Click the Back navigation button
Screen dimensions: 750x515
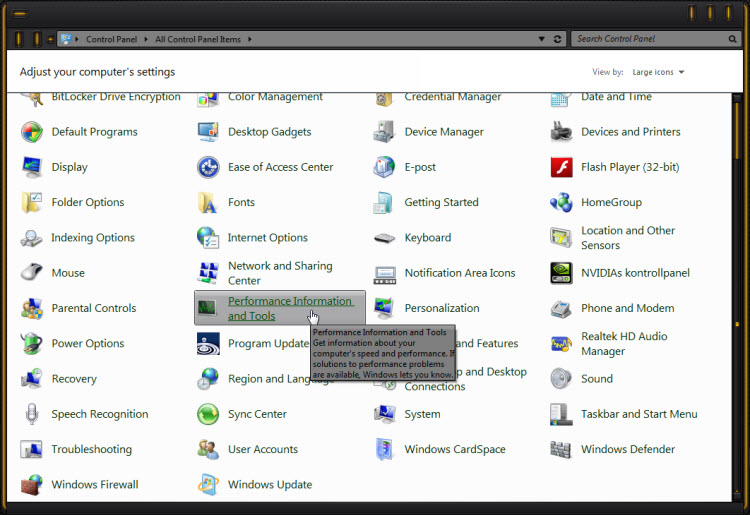(x=18, y=39)
